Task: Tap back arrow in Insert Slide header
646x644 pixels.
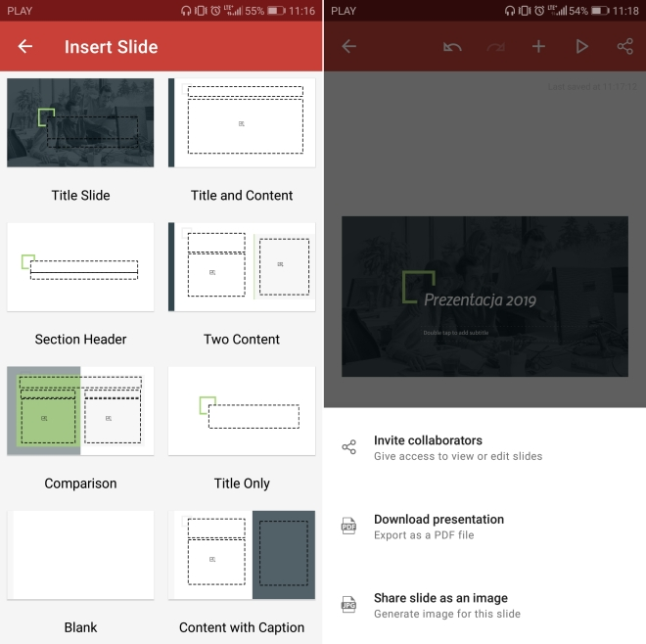Action: (x=25, y=46)
